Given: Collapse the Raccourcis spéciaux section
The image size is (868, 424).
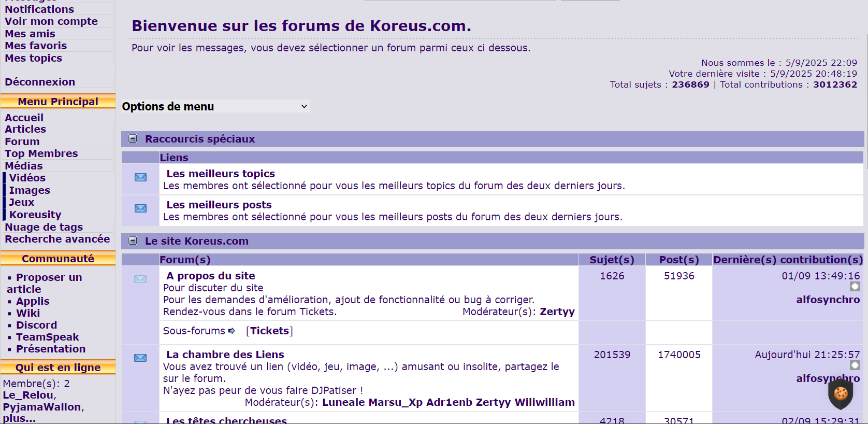Looking at the screenshot, I should point(133,139).
